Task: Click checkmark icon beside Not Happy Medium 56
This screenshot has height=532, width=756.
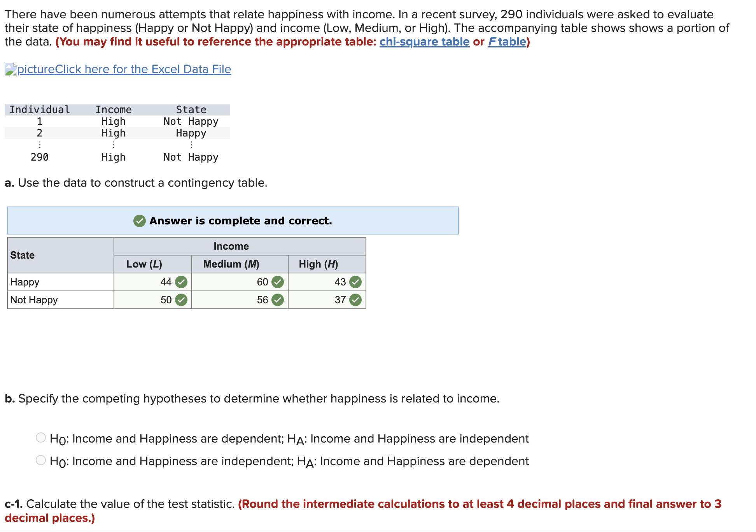Action: [278, 300]
